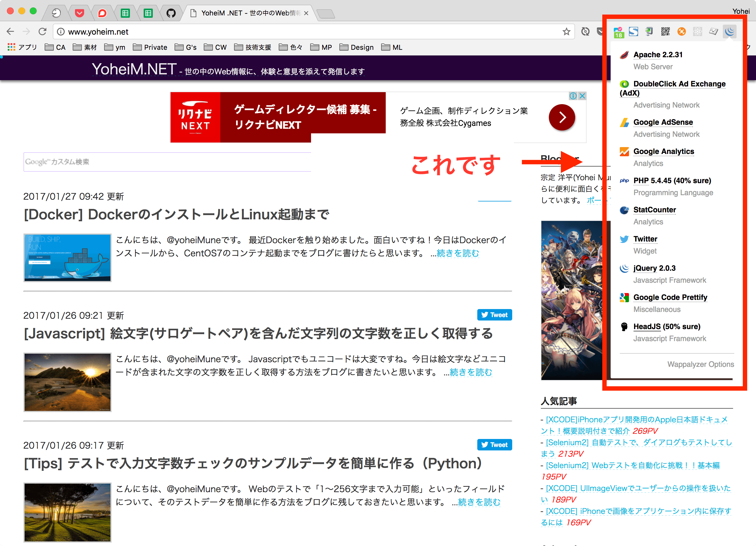Click the orange circle extension icon
The width and height of the screenshot is (756, 546).
pyautogui.click(x=681, y=32)
